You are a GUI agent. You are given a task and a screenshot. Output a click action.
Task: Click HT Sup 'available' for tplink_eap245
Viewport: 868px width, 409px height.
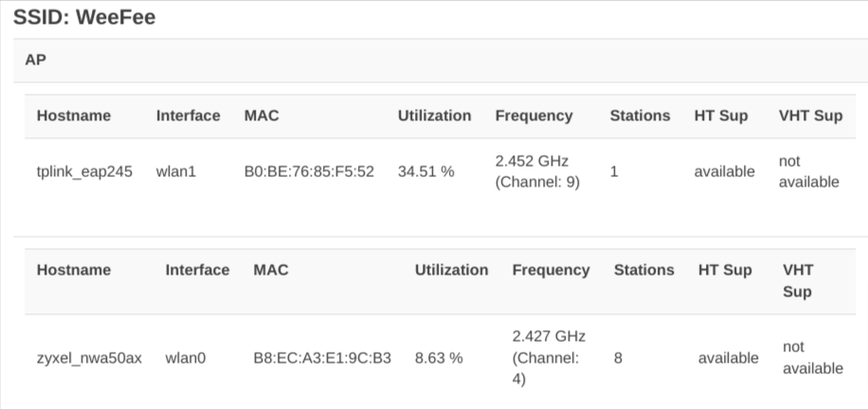tap(725, 171)
